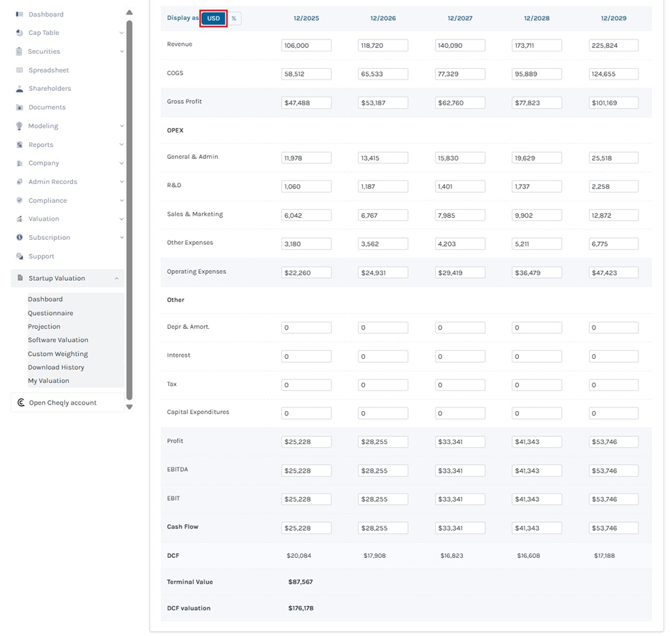The width and height of the screenshot is (672, 636).
Task: Expand the Reports menu chevron
Action: pyautogui.click(x=121, y=145)
